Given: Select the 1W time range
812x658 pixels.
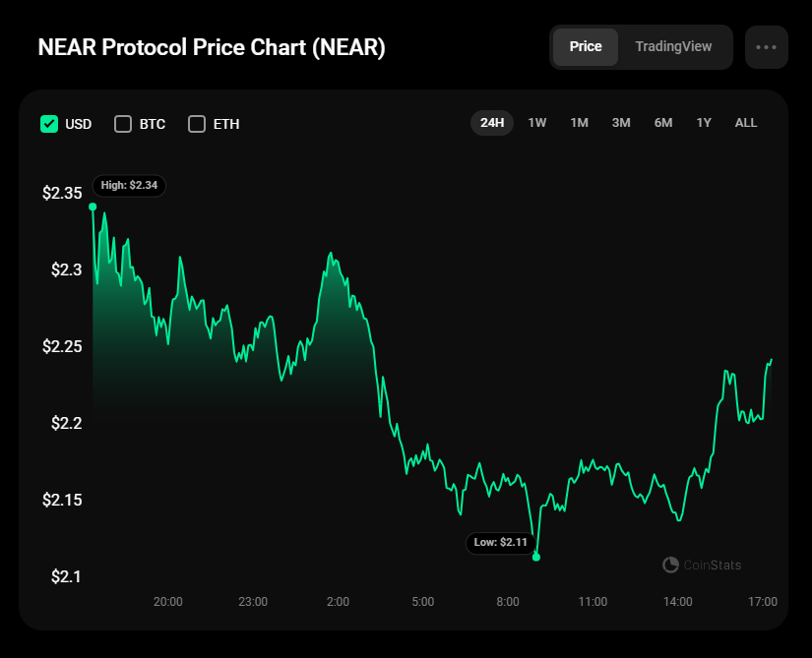Looking at the screenshot, I should point(537,123).
